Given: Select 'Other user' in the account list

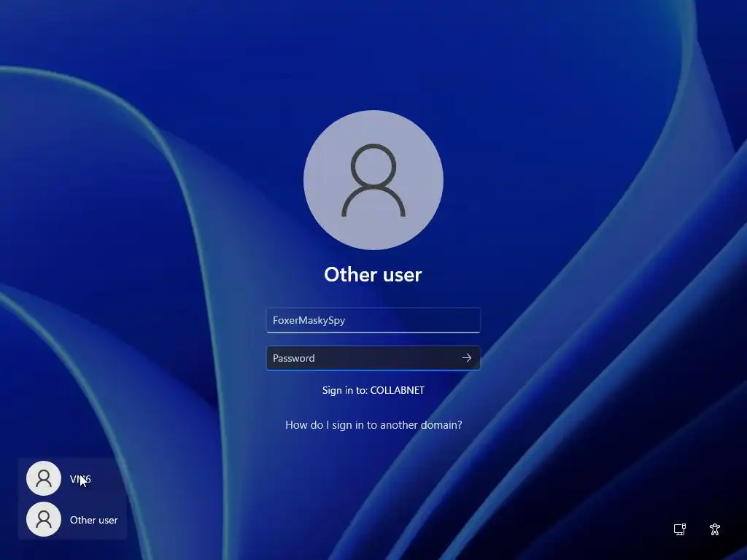Looking at the screenshot, I should pos(72,519).
